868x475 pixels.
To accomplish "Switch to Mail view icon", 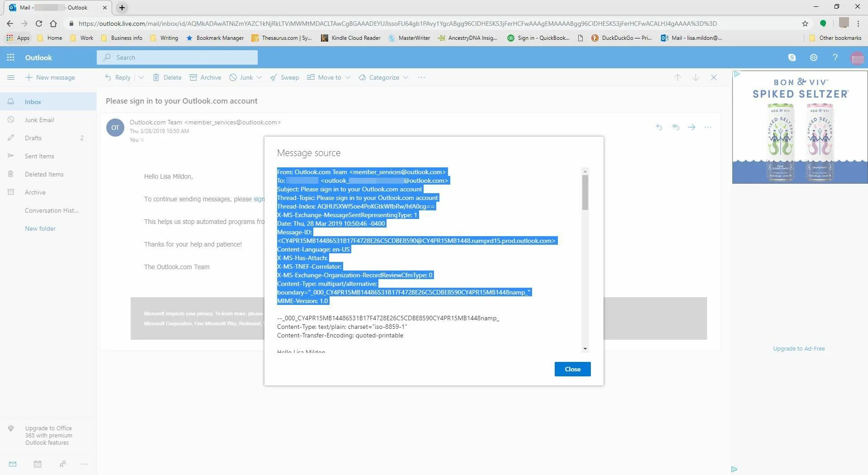I will 13,464.
